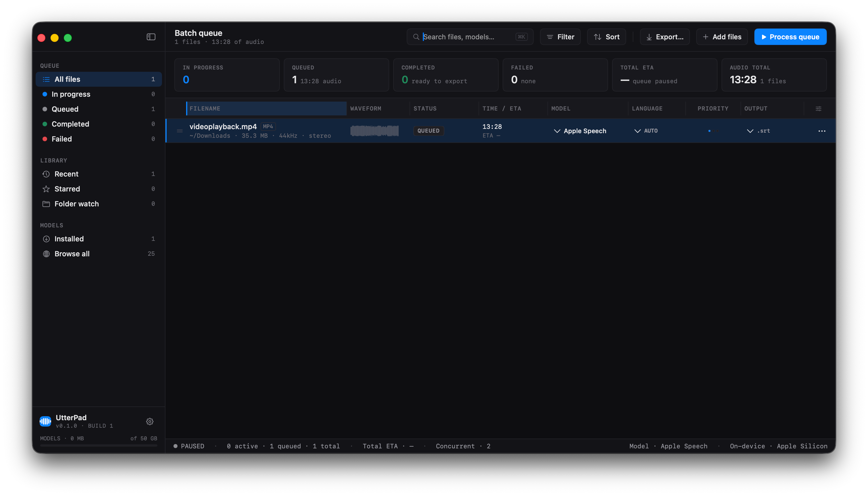Select Completed in sidebar
This screenshot has height=496, width=868.
(99, 124)
